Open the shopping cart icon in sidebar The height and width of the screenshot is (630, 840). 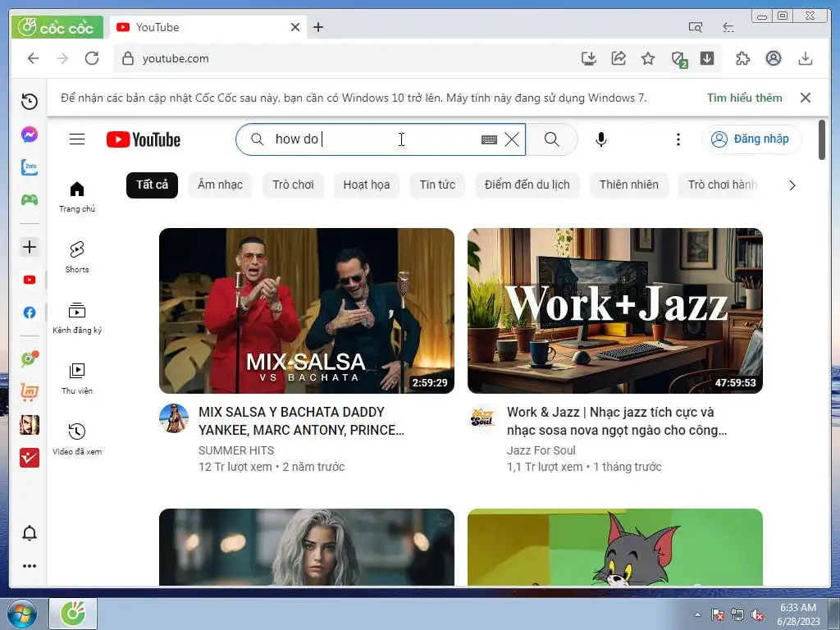pyautogui.click(x=30, y=392)
